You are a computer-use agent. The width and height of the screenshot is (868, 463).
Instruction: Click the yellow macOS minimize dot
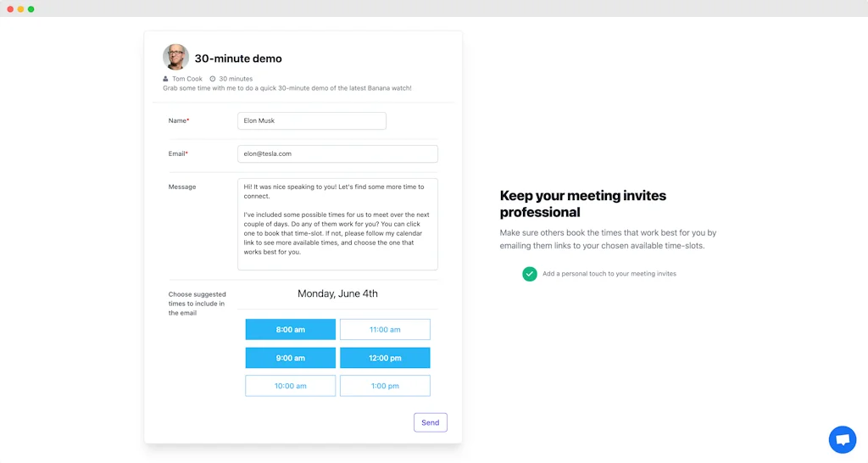click(20, 8)
